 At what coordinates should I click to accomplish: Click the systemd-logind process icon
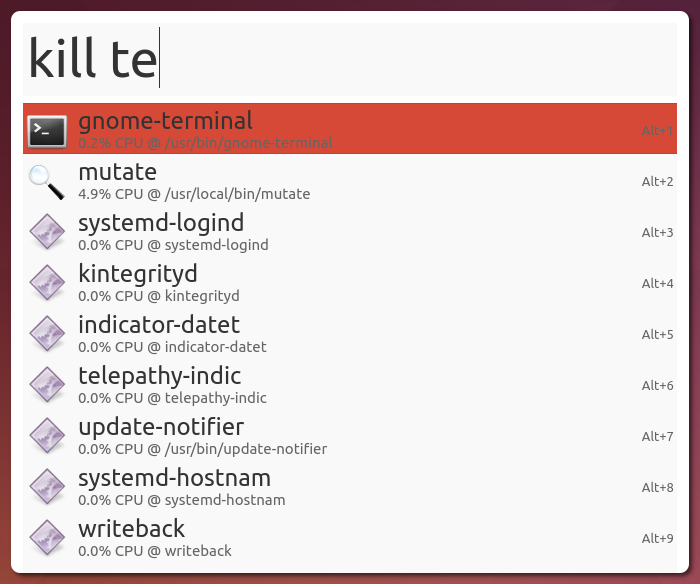(x=47, y=232)
